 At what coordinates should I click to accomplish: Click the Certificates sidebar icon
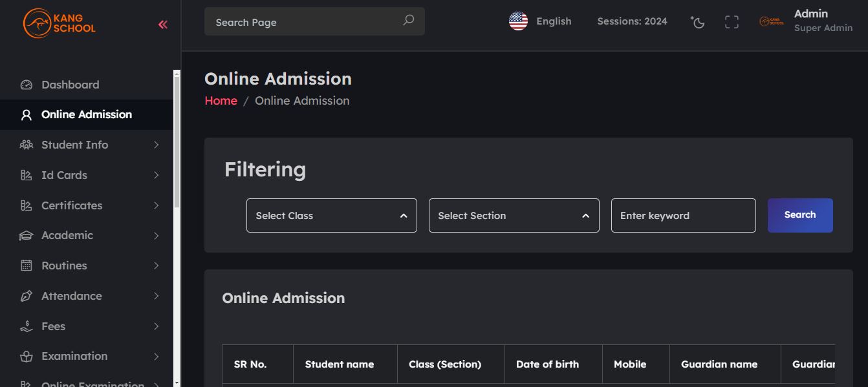pyautogui.click(x=27, y=205)
